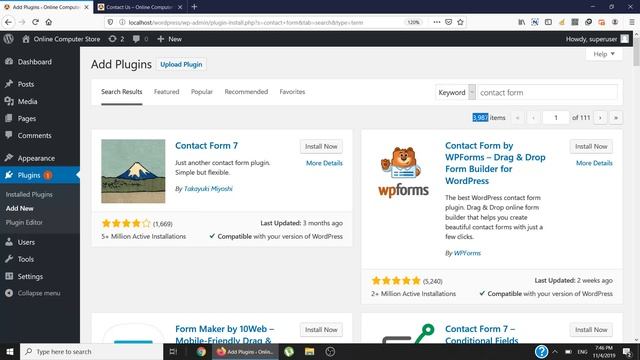Install the WPForms contact form plugin

pyautogui.click(x=591, y=147)
